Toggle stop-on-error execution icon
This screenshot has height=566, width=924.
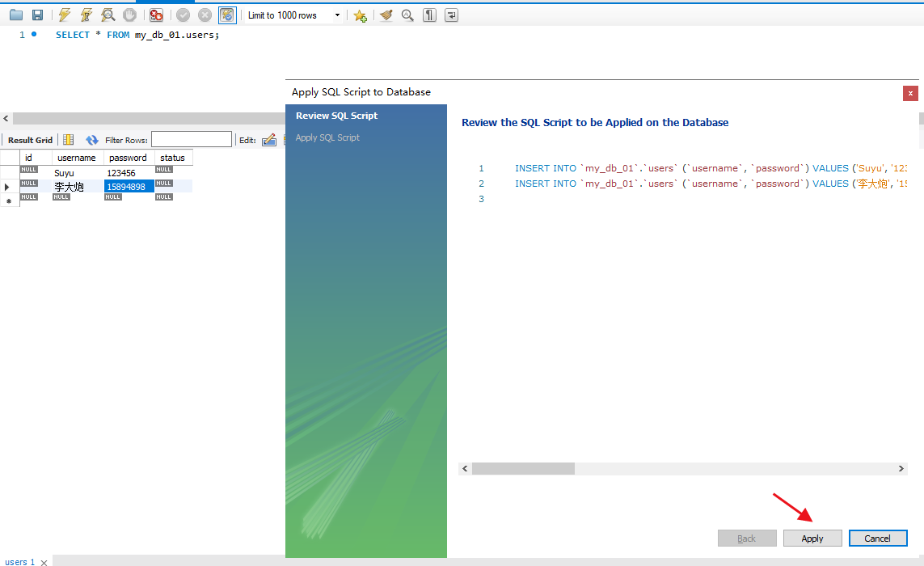coord(156,15)
